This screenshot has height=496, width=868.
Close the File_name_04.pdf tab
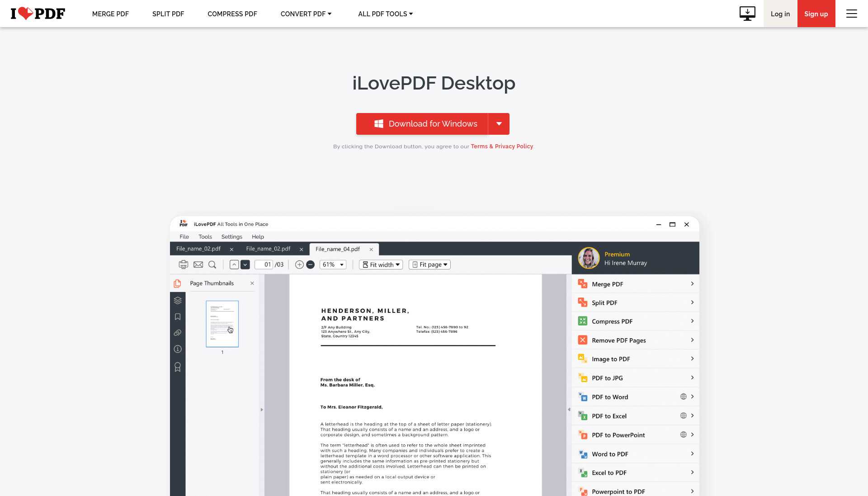371,249
